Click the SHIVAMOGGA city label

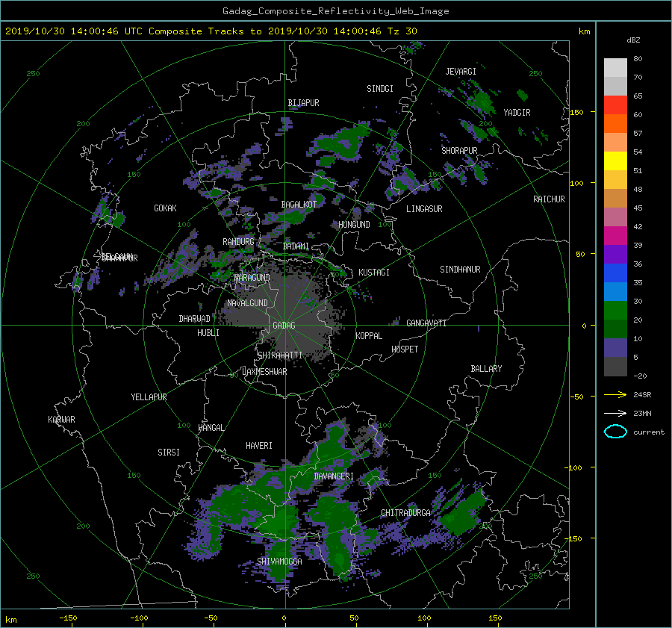[279, 562]
